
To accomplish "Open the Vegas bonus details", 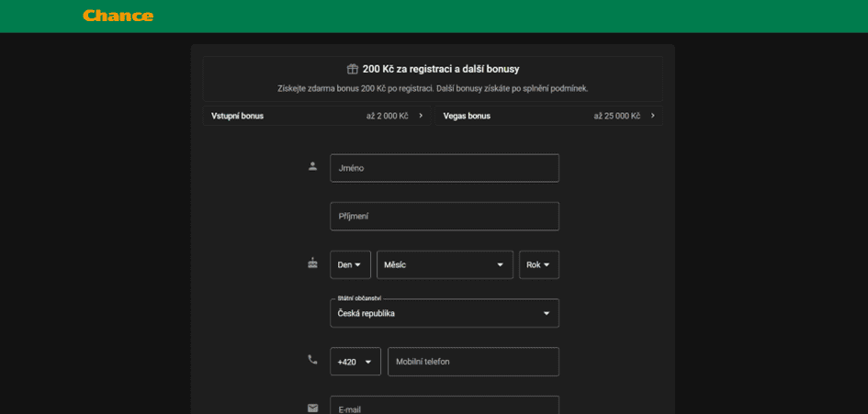I will 548,117.
